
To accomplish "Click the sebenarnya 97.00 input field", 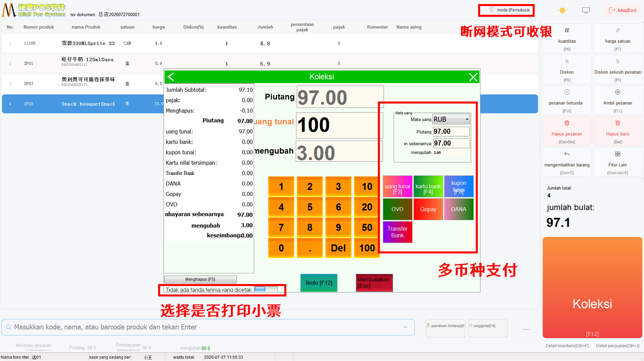I will [x=451, y=143].
